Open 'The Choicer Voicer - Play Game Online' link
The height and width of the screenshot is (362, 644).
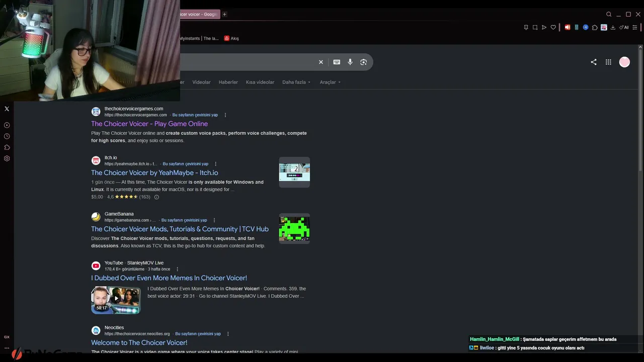[x=149, y=124]
